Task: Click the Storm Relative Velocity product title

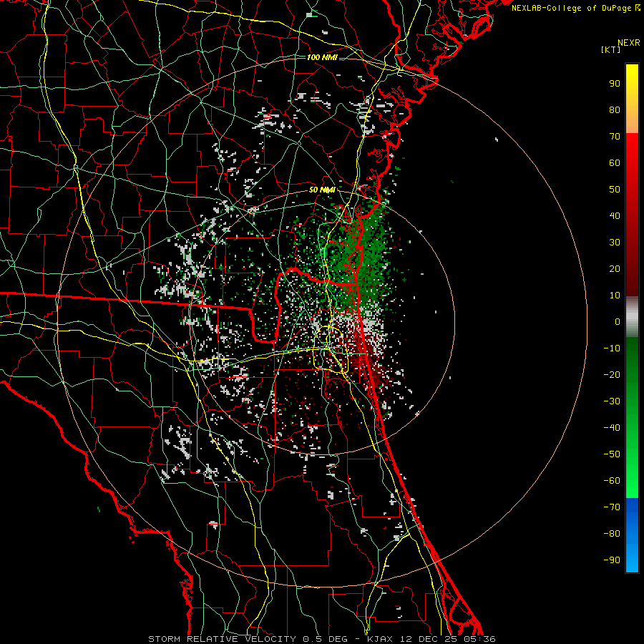Action: click(x=223, y=639)
